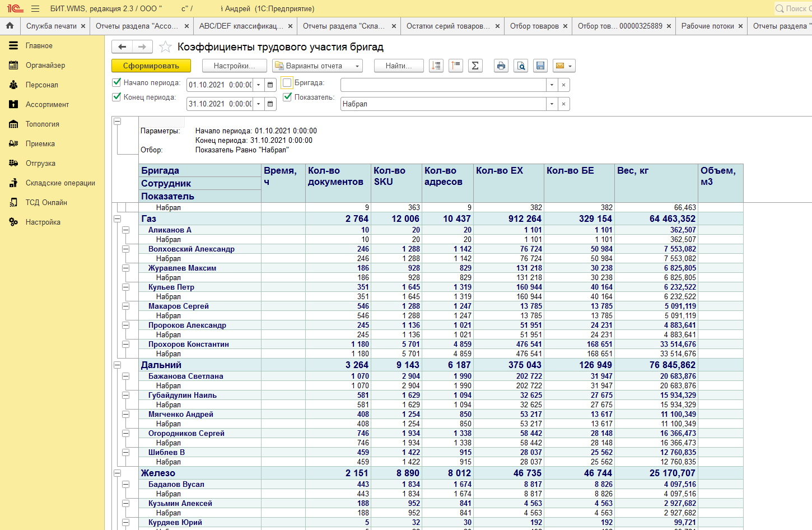Enable the Бригада filter checkbox
This screenshot has width=812, height=530.
287,83
